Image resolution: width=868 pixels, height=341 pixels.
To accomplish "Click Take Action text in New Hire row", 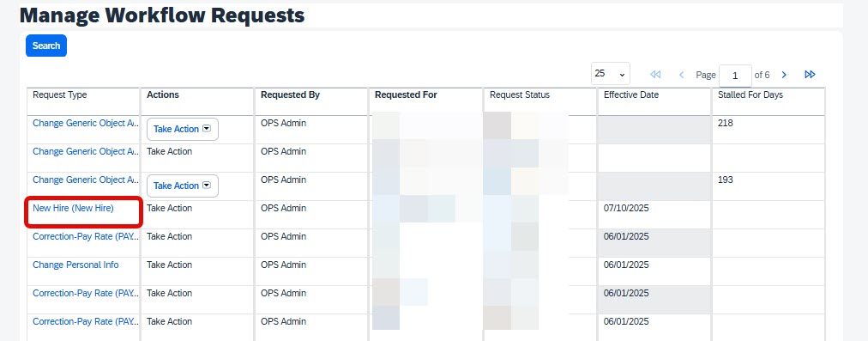I will [x=169, y=208].
